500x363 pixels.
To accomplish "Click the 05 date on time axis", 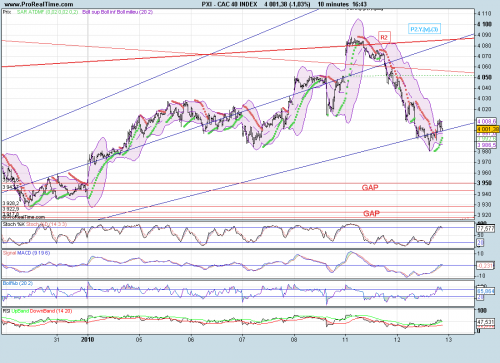I will pyautogui.click(x=139, y=340).
